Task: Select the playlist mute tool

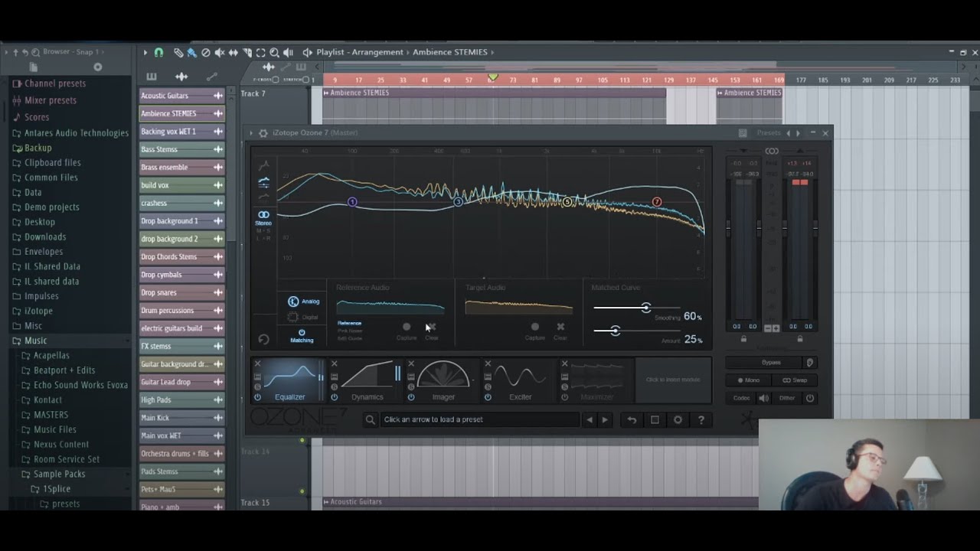Action: click(220, 52)
